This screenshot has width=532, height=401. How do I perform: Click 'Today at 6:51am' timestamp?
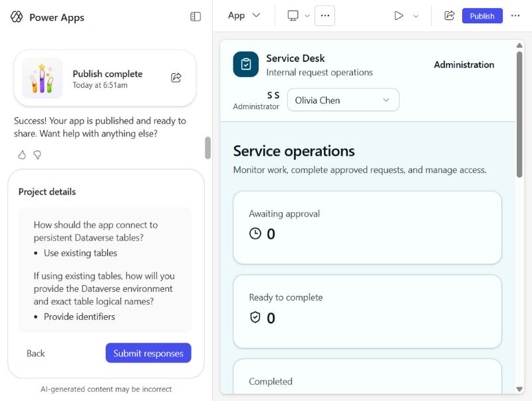click(100, 85)
